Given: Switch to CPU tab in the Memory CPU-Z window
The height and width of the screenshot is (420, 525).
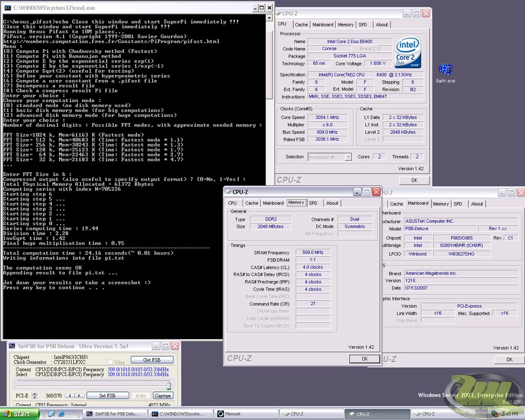Looking at the screenshot, I should (x=232, y=203).
